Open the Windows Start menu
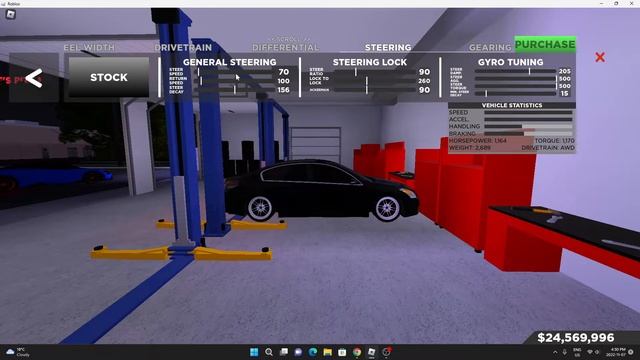Viewport: 640px width, 360px height. (x=254, y=352)
